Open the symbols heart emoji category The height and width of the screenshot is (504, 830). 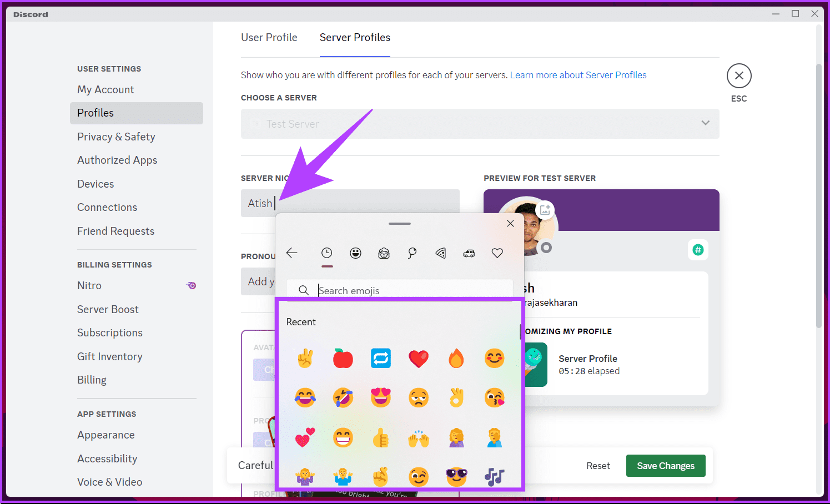point(497,253)
